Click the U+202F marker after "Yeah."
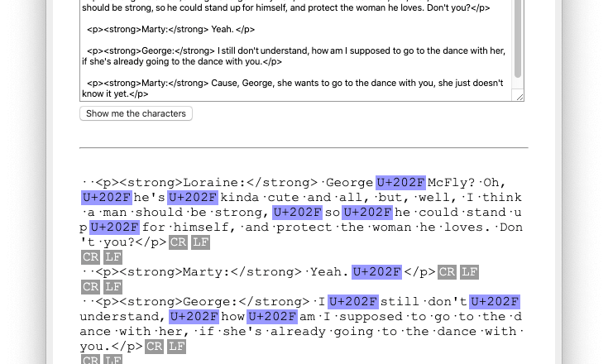The height and width of the screenshot is (364, 608). 376,272
